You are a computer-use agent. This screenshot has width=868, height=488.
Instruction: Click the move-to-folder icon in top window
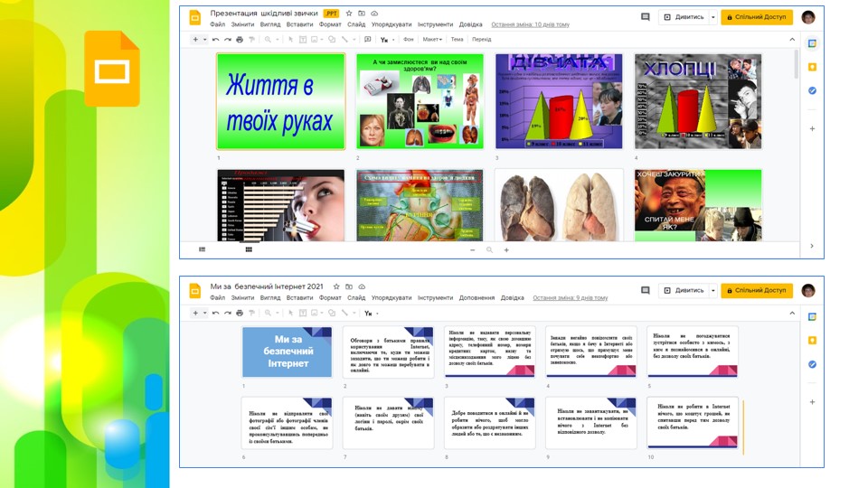pos(362,14)
